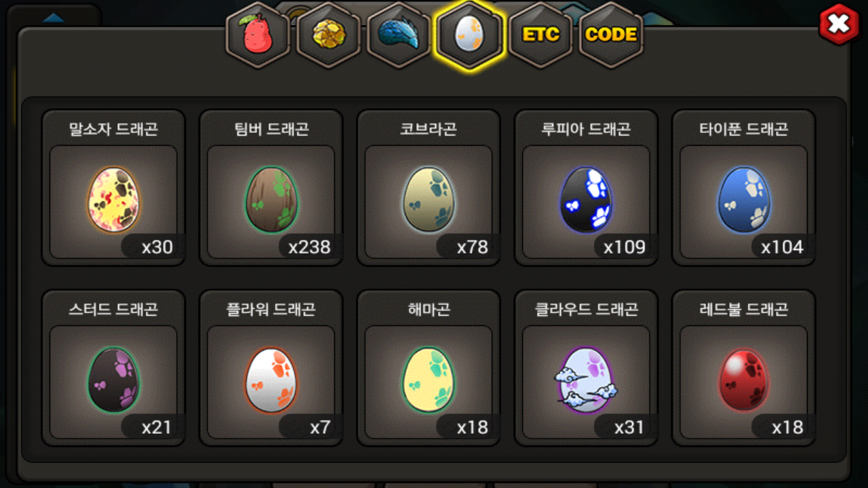Click the x7 count on 플라워 드래곤
The height and width of the screenshot is (488, 868).
pos(319,427)
